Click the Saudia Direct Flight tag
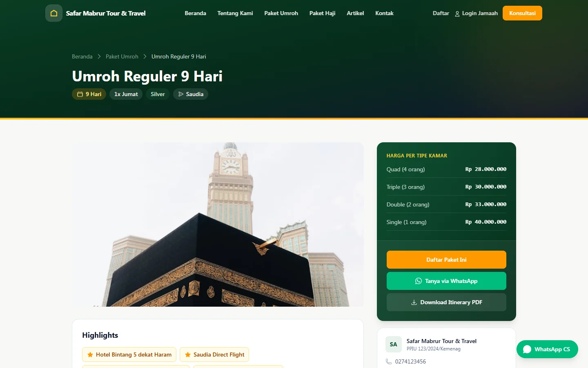This screenshot has height=368, width=588. pos(214,355)
